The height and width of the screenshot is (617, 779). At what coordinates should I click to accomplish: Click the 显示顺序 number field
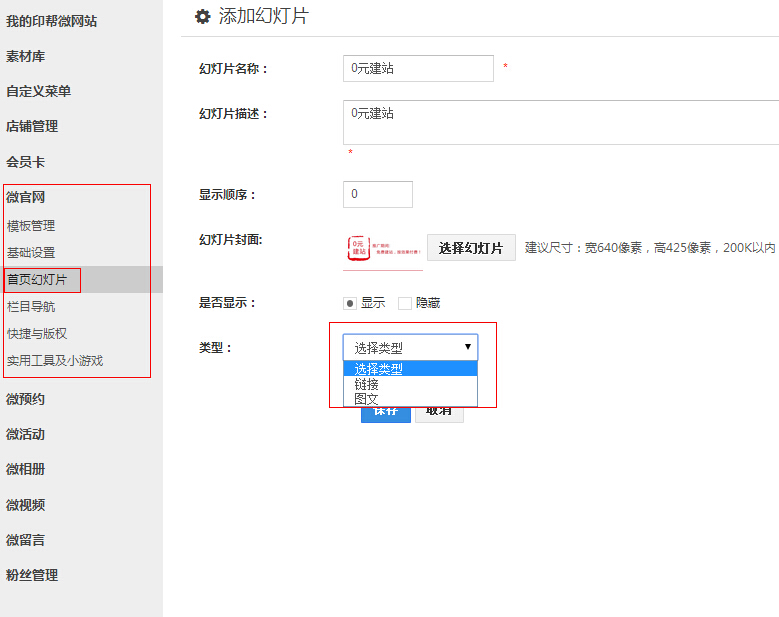click(x=377, y=194)
